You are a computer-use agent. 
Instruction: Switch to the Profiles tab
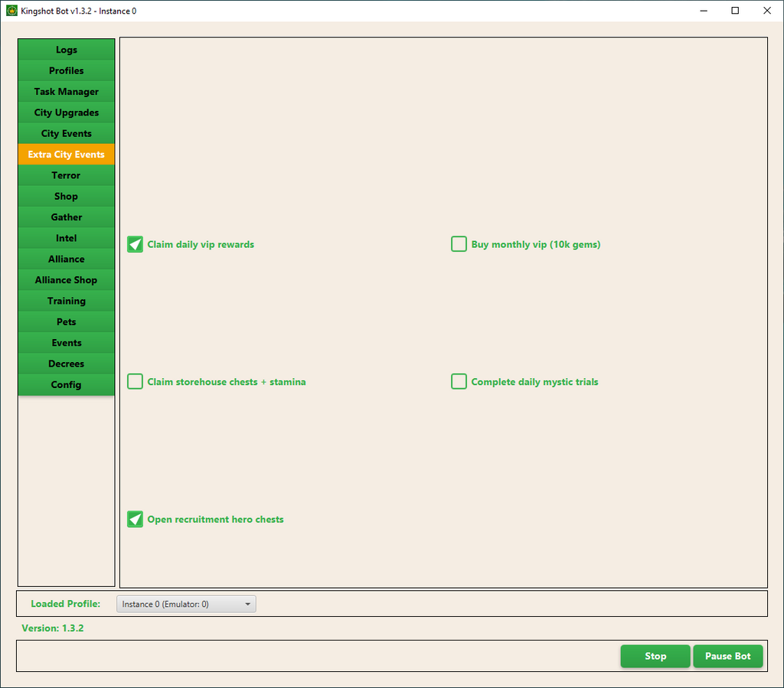[x=67, y=70]
